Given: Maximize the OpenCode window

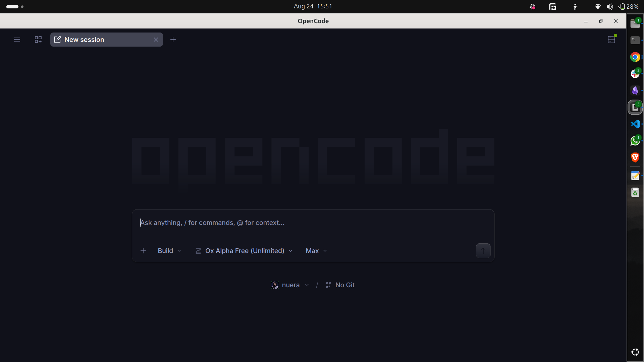Looking at the screenshot, I should click(x=601, y=21).
